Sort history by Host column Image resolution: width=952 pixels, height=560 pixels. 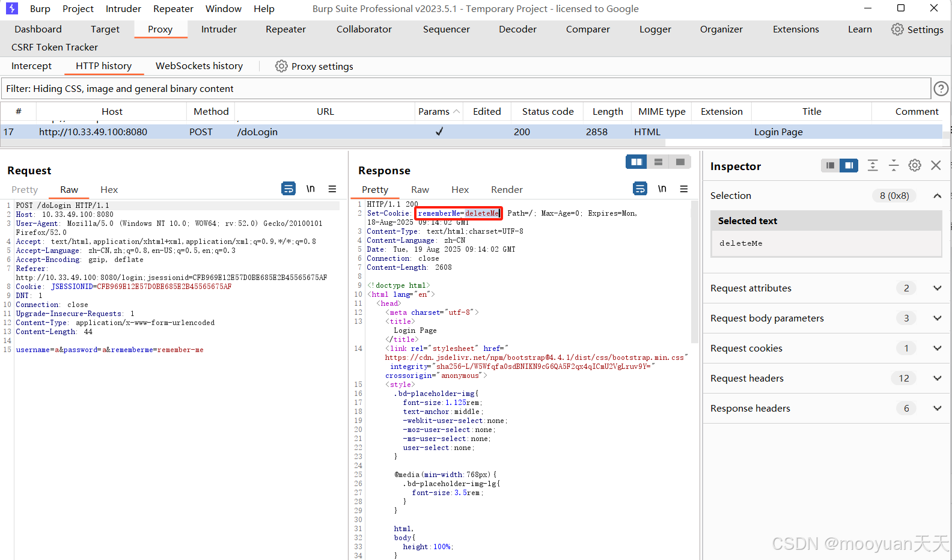pos(112,111)
